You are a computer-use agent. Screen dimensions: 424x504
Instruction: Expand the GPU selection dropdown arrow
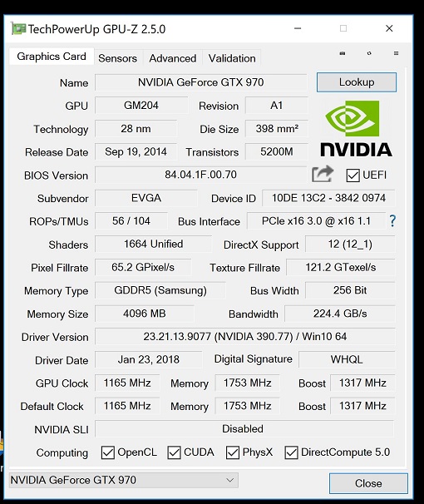coord(229,480)
